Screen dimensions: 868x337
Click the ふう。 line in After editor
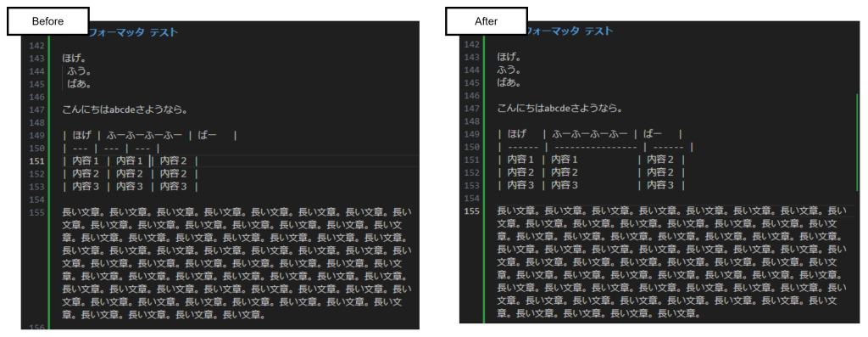pos(509,70)
